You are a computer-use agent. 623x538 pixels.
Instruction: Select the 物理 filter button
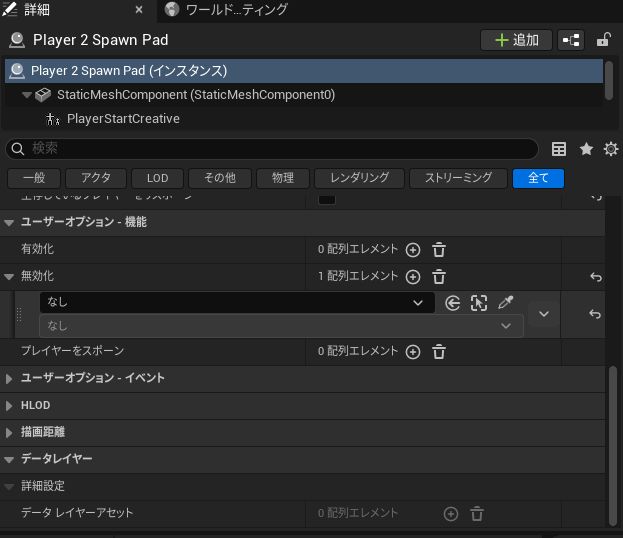coord(283,178)
